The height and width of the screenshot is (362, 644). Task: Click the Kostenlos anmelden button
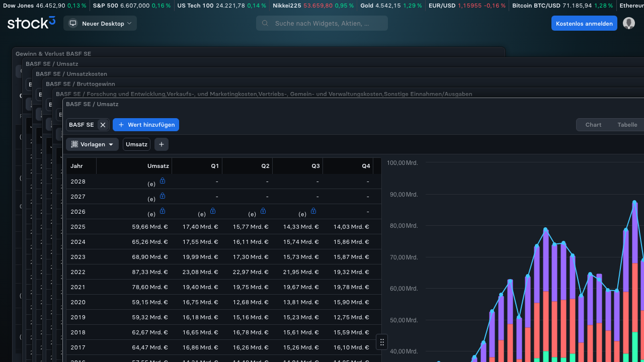(x=584, y=24)
